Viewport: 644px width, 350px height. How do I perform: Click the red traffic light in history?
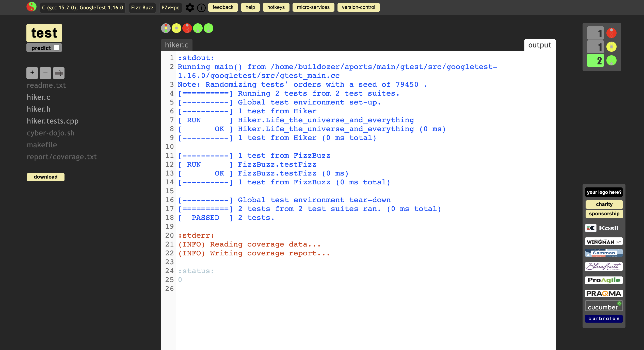(x=187, y=28)
